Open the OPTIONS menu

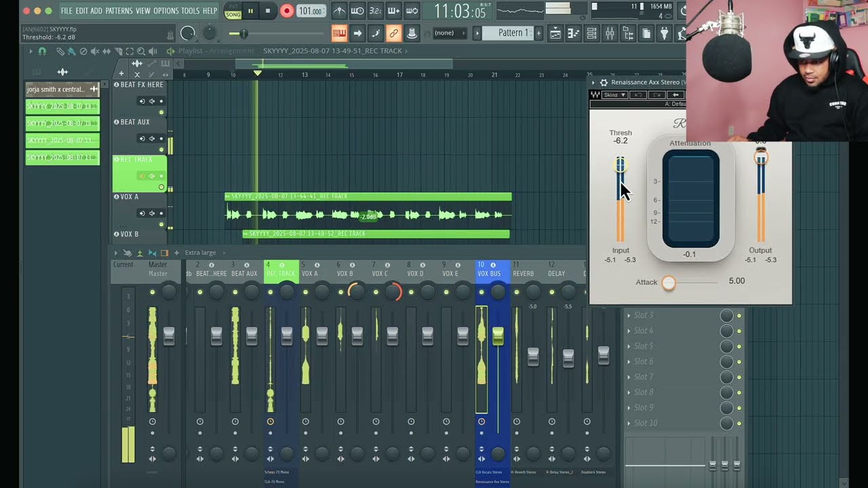point(166,11)
